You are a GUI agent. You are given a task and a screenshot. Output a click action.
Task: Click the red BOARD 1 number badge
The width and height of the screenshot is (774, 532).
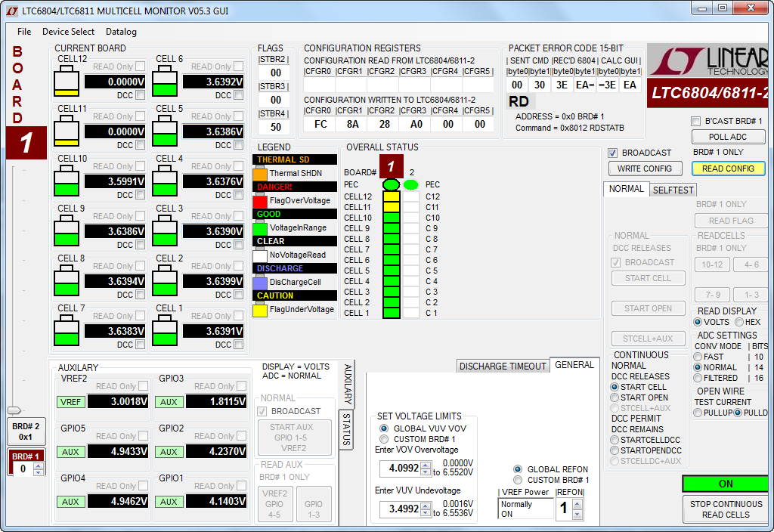(x=26, y=143)
